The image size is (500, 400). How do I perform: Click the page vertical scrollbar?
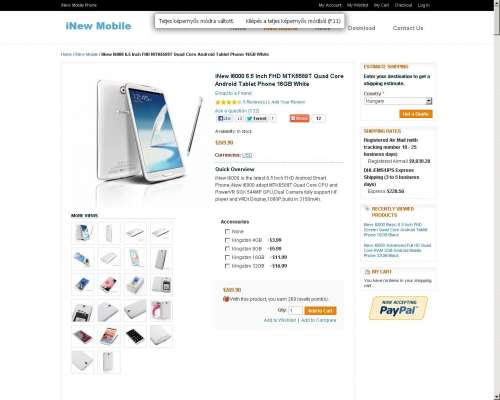[x=497, y=200]
